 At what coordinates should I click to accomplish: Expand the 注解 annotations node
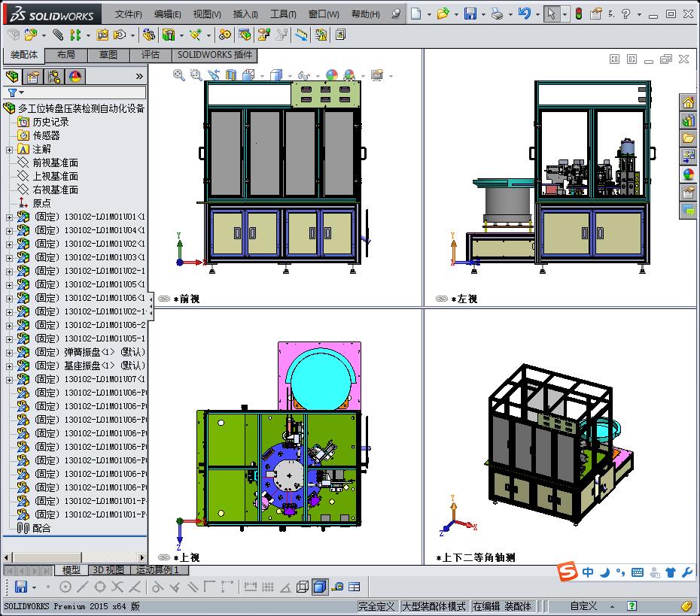pos(9,150)
